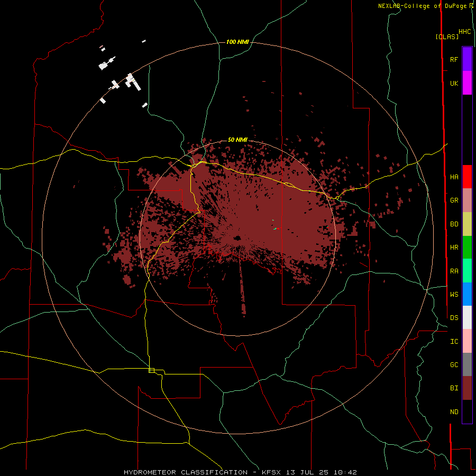Click the gray GC legend color swatch
The image size is (476, 476).
467,364
